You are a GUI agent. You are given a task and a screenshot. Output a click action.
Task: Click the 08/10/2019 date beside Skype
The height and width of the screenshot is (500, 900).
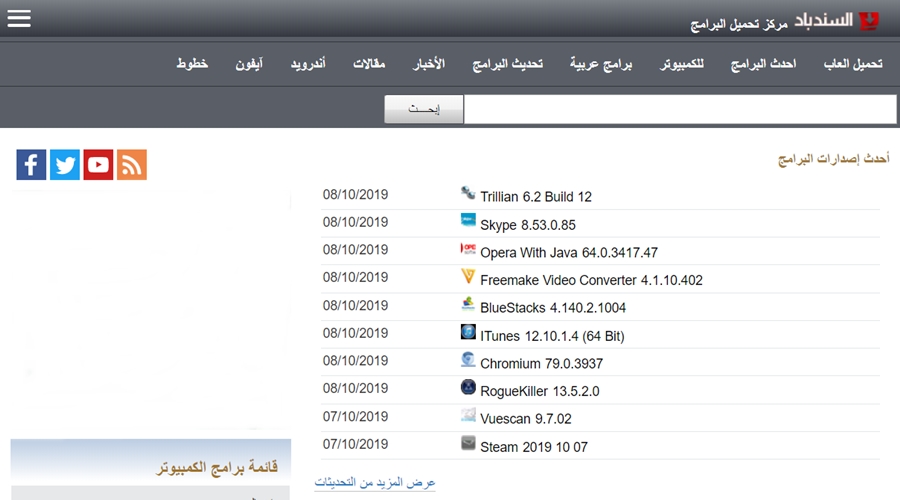[355, 222]
